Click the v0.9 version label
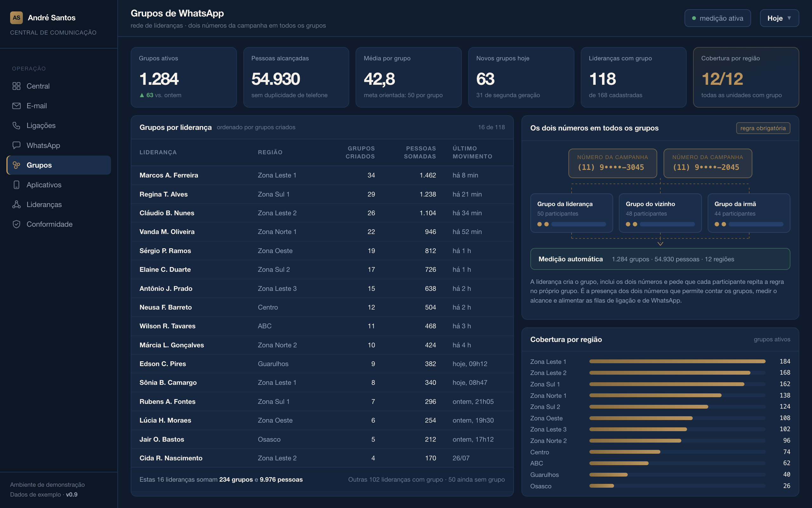The image size is (812, 508). click(x=71, y=495)
